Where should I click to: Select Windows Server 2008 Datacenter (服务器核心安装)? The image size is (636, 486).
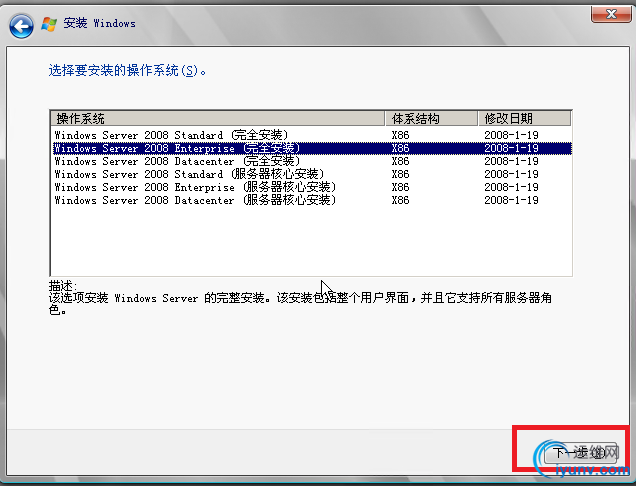[x=312, y=200]
